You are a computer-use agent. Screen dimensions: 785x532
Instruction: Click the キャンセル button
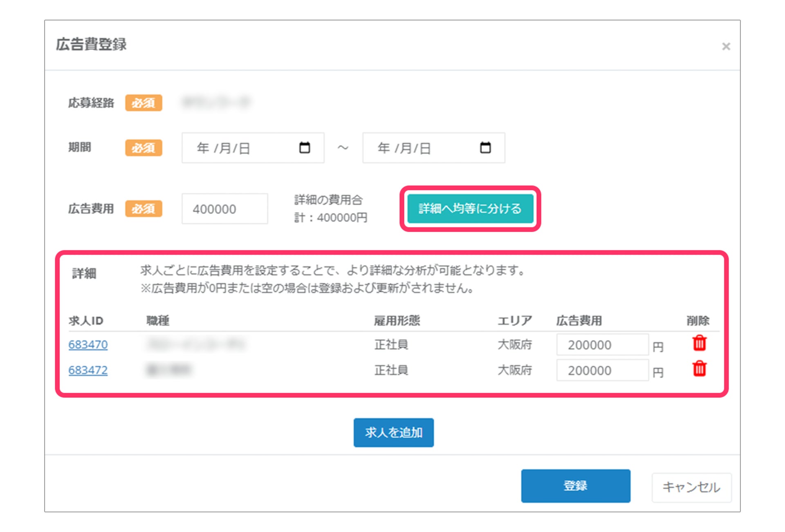[x=691, y=487]
